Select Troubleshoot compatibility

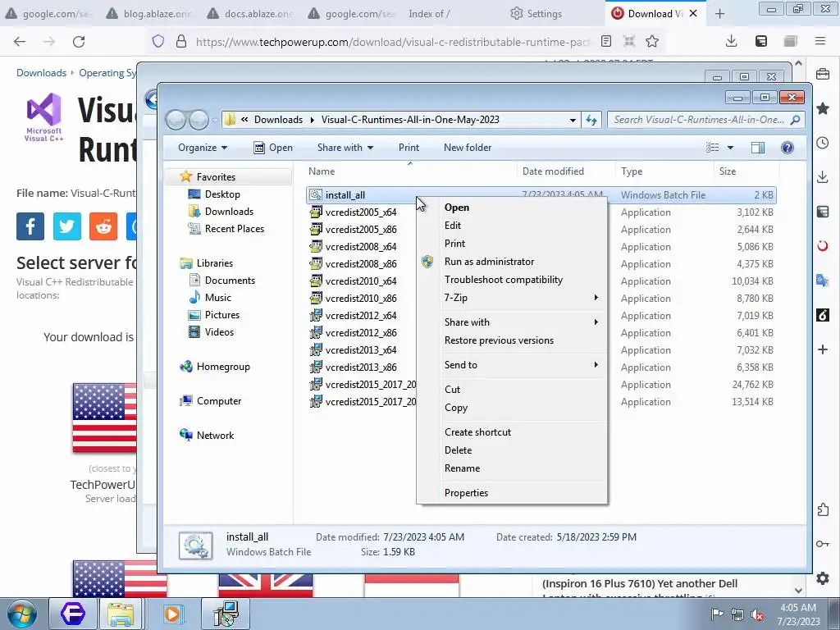click(504, 280)
